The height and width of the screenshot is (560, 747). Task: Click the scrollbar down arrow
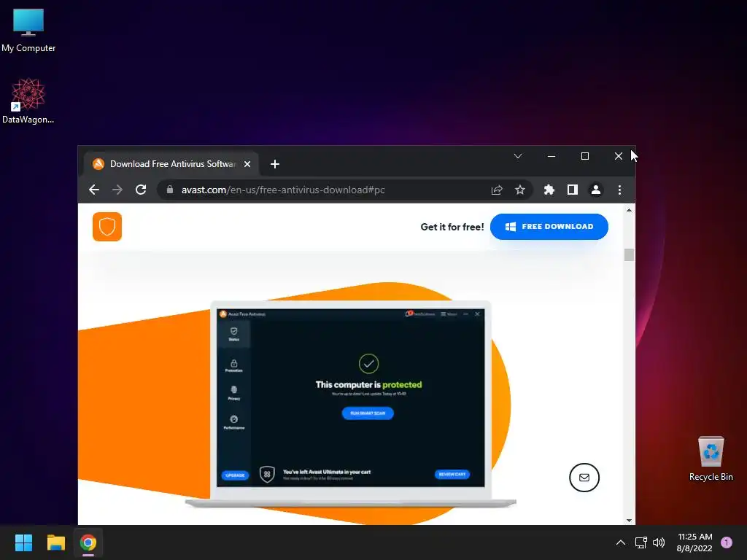[630, 521]
